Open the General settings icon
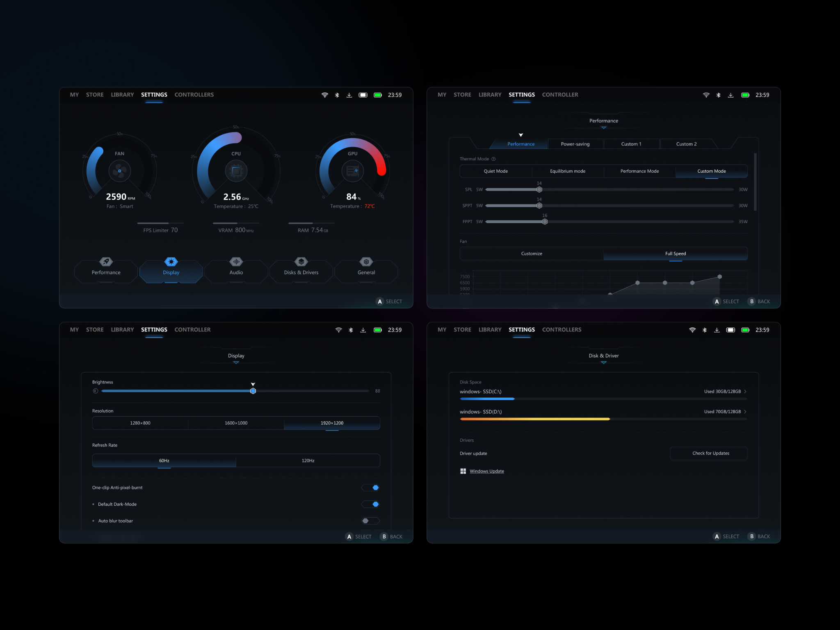The width and height of the screenshot is (840, 630). (366, 262)
